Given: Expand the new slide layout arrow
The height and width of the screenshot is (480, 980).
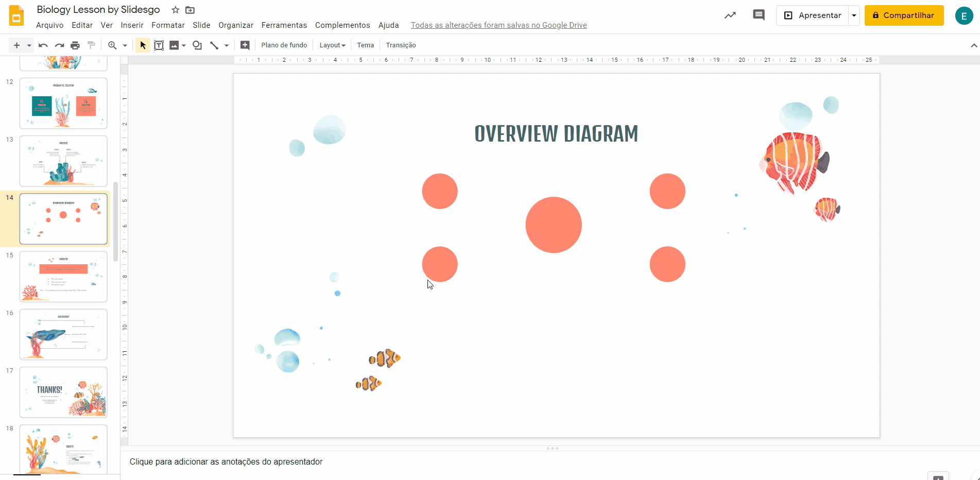Looking at the screenshot, I should [x=29, y=45].
